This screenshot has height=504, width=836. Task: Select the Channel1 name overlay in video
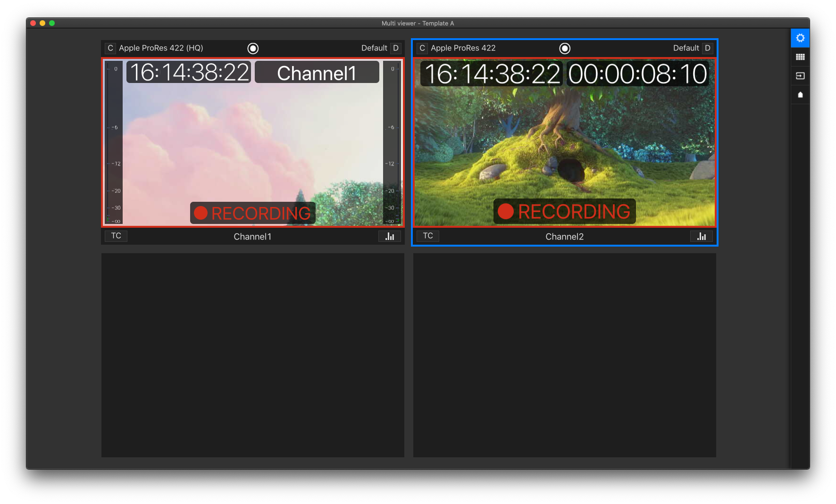(317, 72)
